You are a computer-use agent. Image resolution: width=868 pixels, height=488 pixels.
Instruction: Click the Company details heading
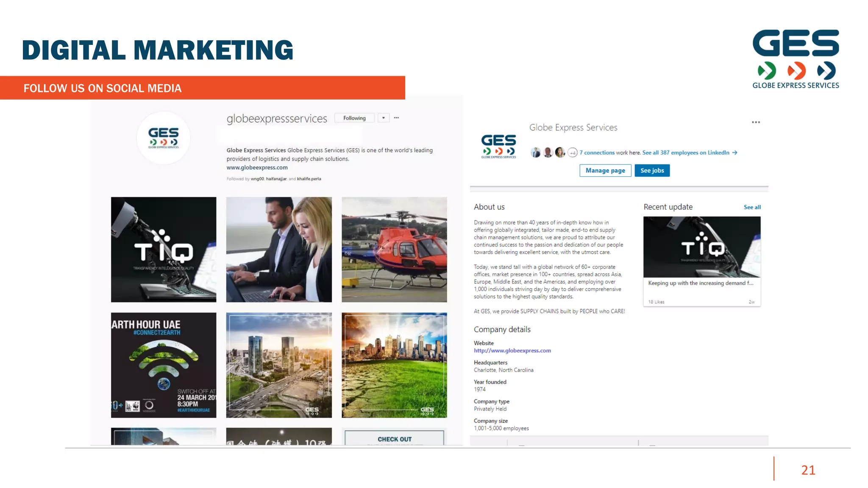[x=502, y=330]
